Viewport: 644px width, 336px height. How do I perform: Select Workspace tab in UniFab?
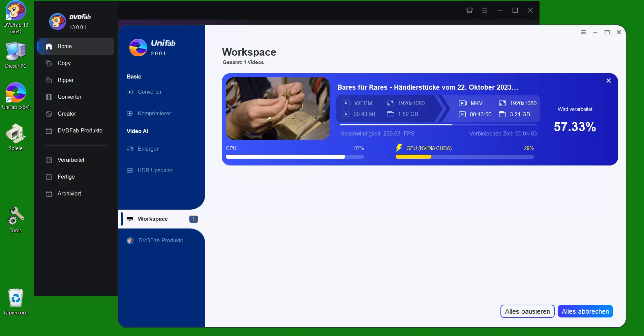[x=161, y=219]
